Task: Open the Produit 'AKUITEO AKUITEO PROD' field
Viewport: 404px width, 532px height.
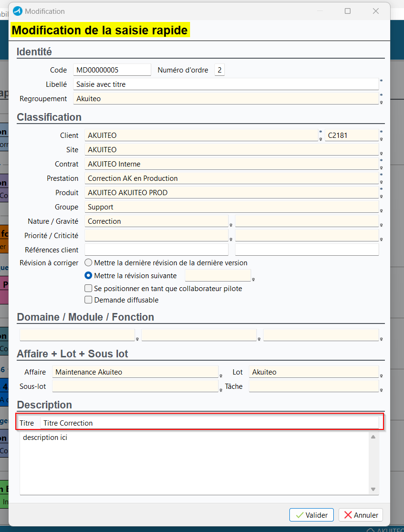Action: click(232, 192)
